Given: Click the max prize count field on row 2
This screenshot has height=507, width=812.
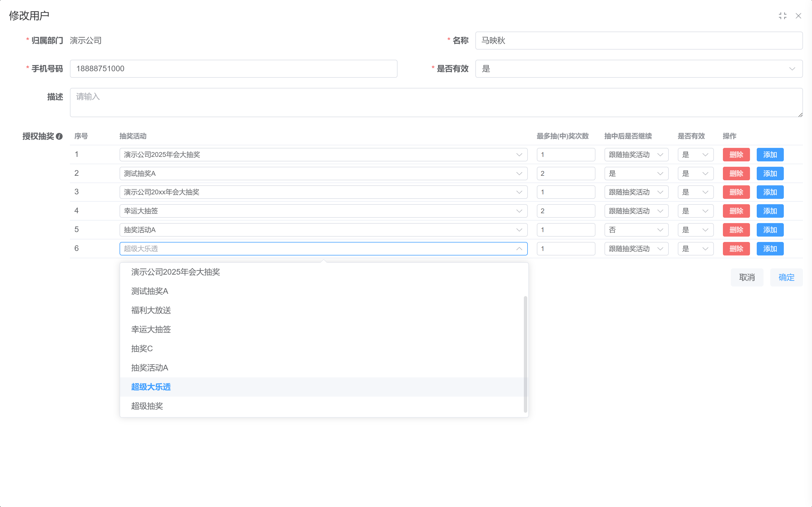Looking at the screenshot, I should coord(566,173).
